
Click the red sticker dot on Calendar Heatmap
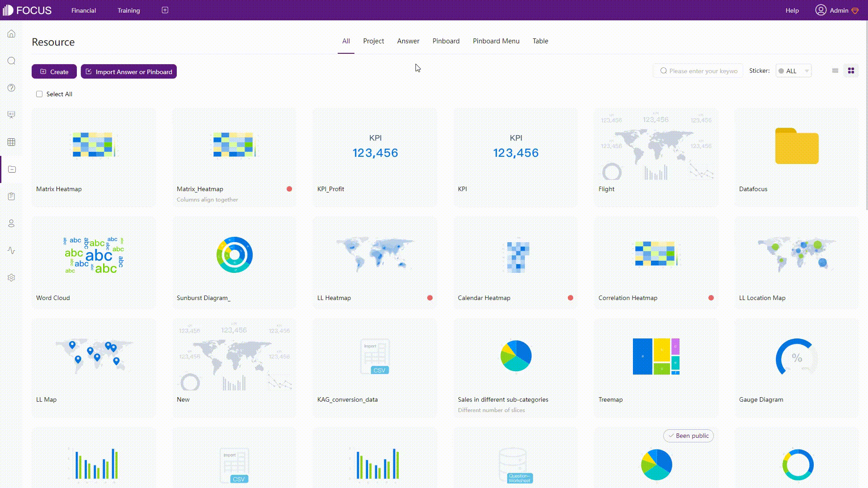tap(571, 298)
